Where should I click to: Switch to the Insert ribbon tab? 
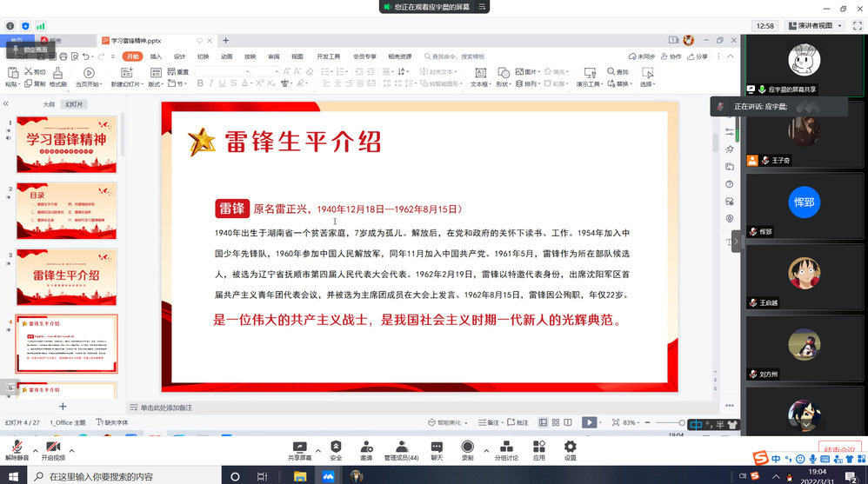click(x=157, y=56)
